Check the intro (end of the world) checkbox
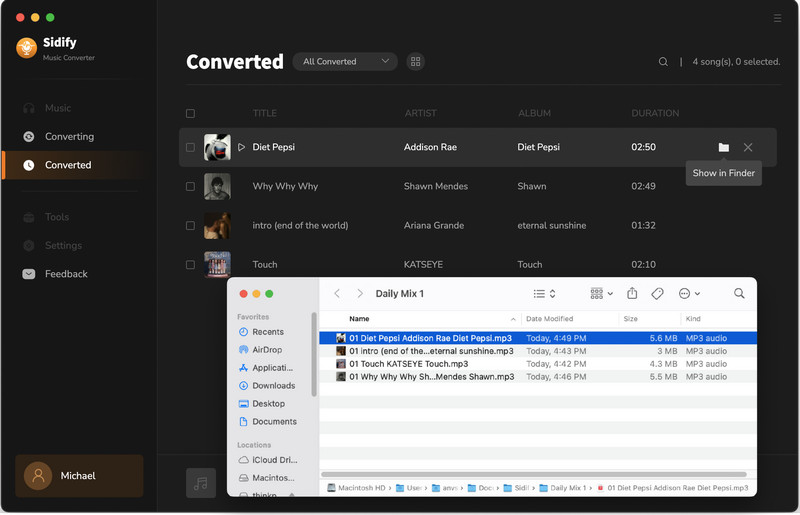 click(190, 226)
